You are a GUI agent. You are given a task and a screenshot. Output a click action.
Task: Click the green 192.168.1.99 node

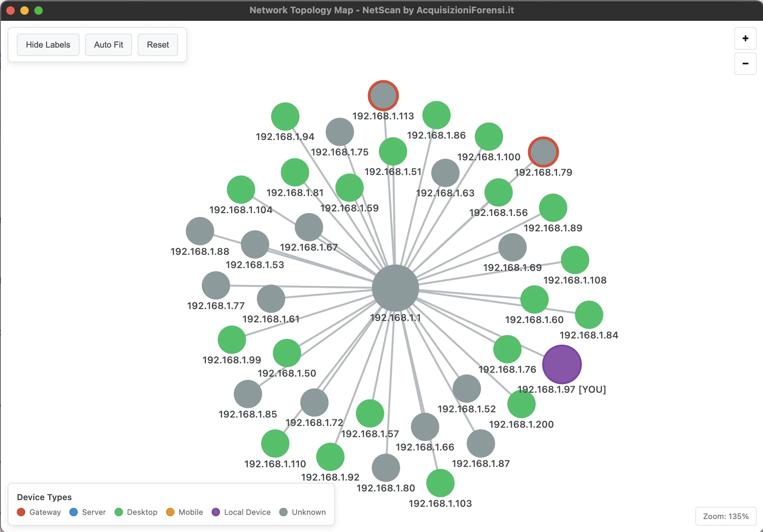point(232,340)
